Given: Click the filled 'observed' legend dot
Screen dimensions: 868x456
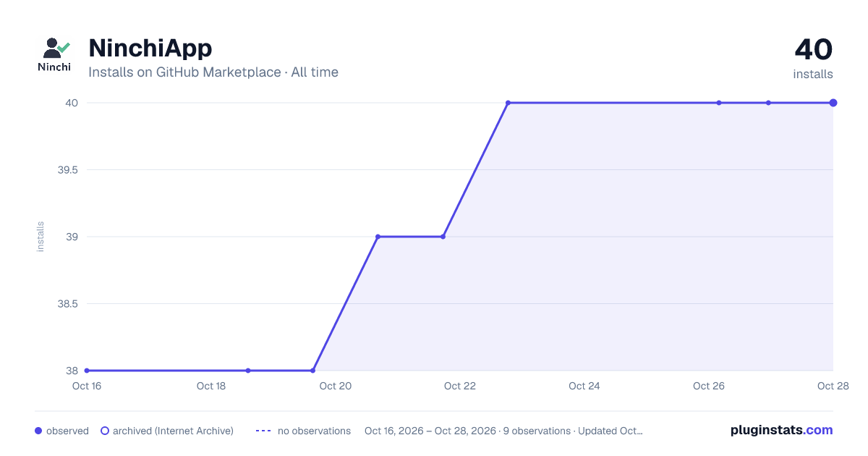Looking at the screenshot, I should (x=38, y=431).
